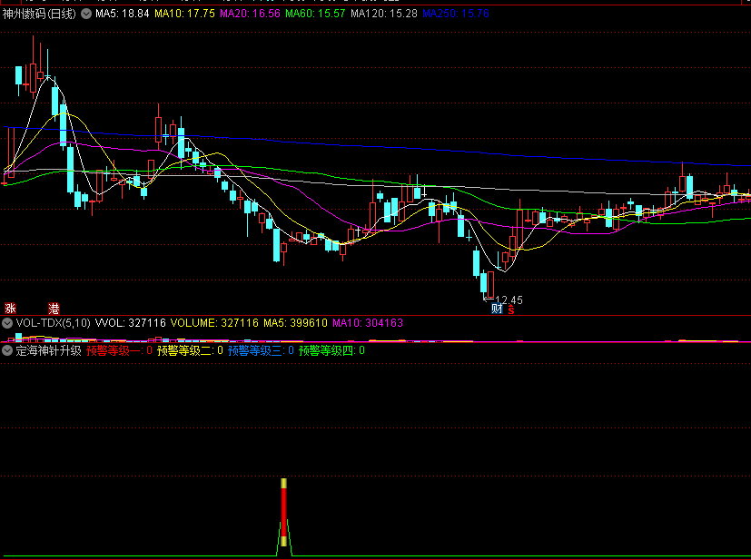Click the volume MA10: 304163 value
The image size is (751, 560).
[368, 323]
